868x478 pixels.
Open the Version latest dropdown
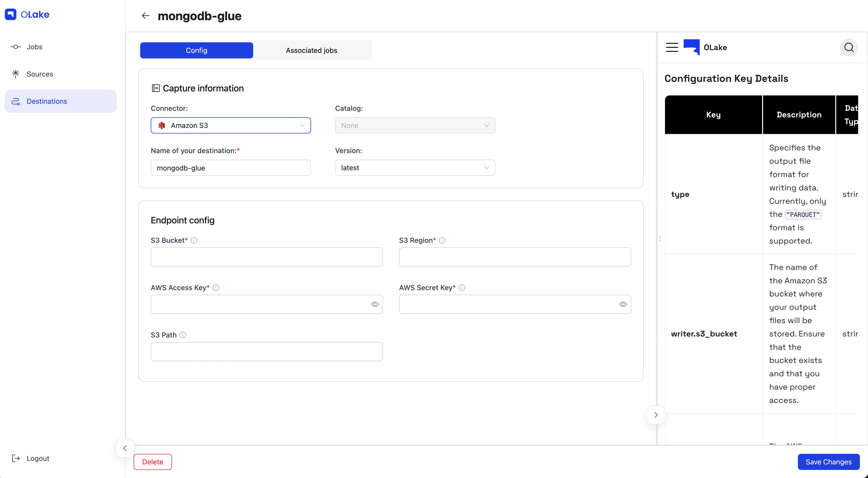tap(415, 168)
